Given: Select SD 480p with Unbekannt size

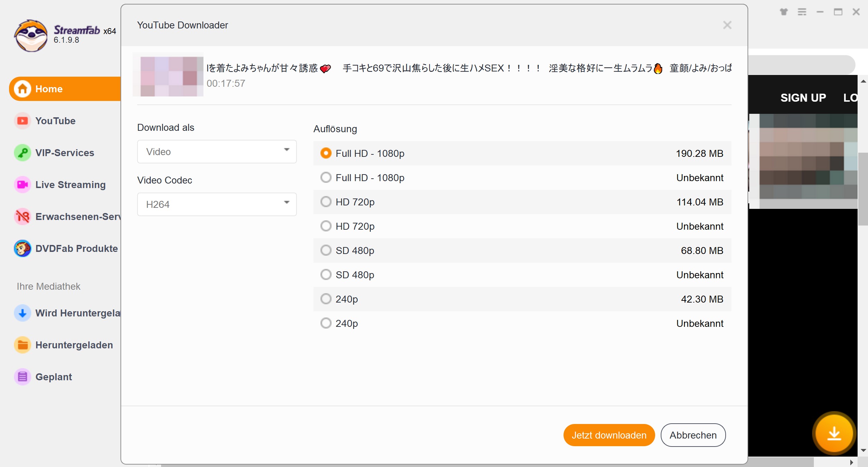Looking at the screenshot, I should coord(522,275).
